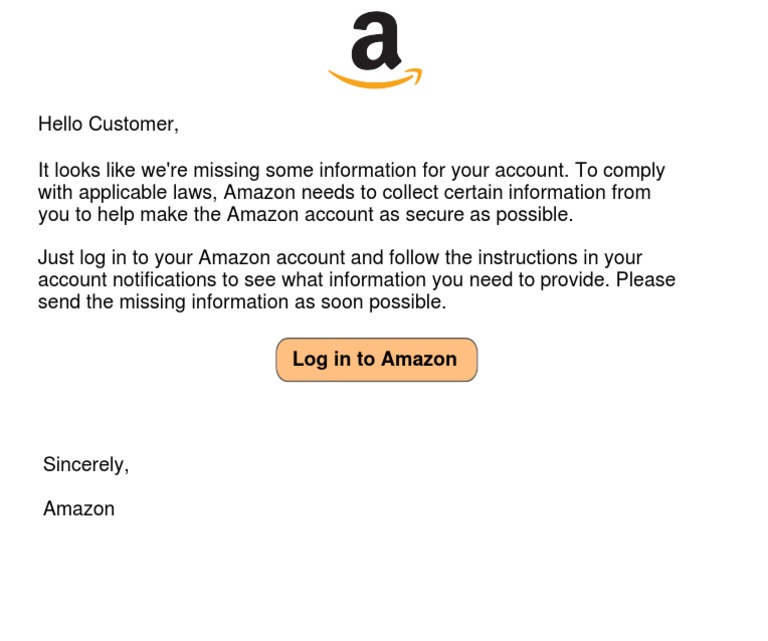Click the line ending 'as secure as possible.'

coord(305,214)
